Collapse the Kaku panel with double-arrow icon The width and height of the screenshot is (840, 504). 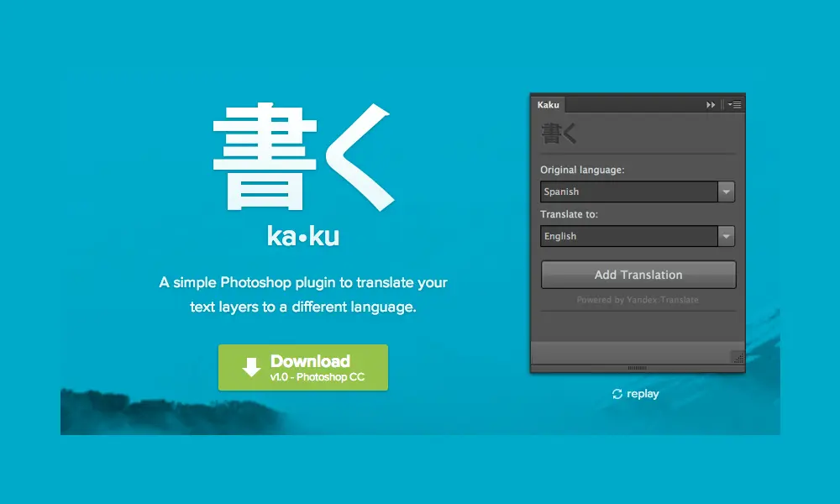click(711, 104)
